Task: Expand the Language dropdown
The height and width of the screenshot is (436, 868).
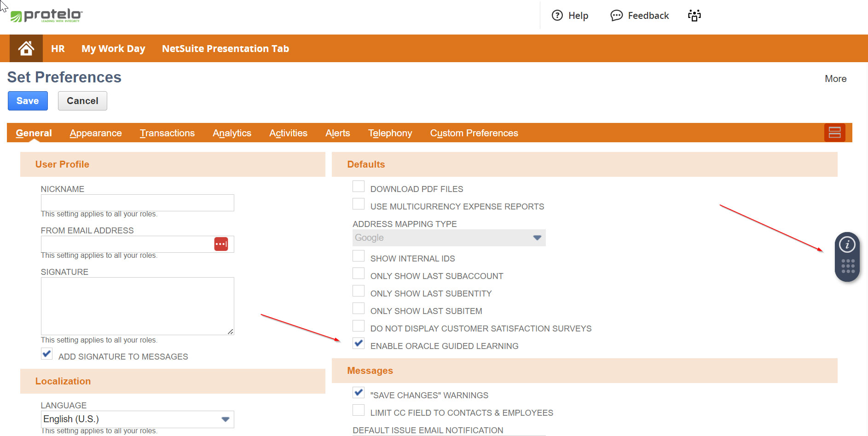Action: click(x=225, y=419)
